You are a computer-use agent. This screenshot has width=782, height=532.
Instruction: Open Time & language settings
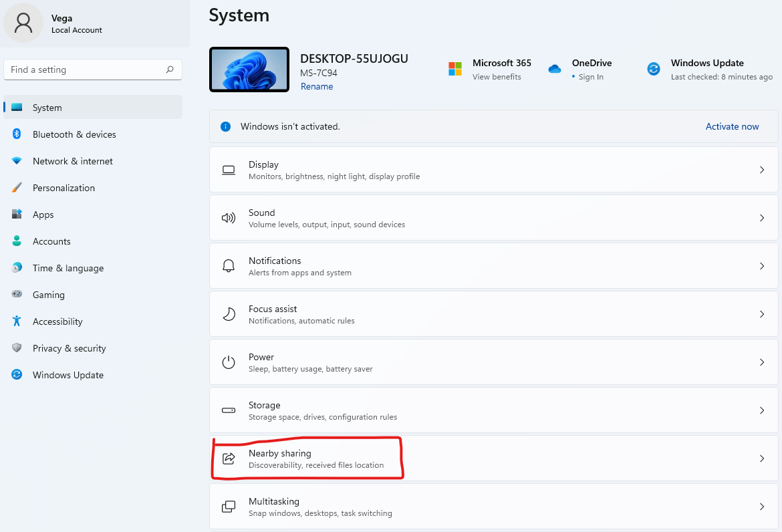(x=93, y=268)
